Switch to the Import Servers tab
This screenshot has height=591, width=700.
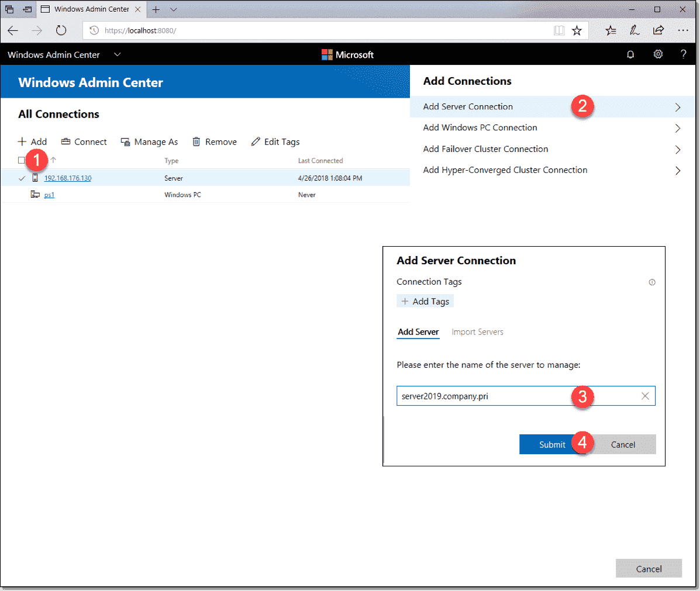pyautogui.click(x=477, y=331)
